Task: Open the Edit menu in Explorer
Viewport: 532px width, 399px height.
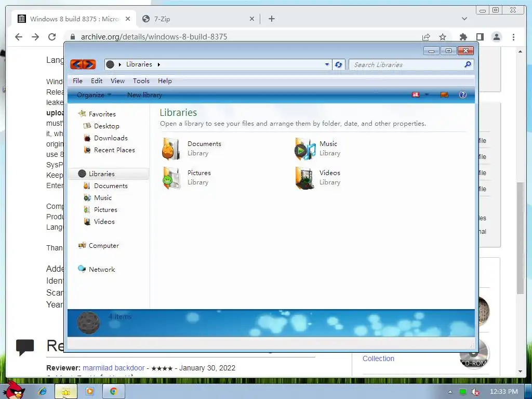Action: pos(96,81)
